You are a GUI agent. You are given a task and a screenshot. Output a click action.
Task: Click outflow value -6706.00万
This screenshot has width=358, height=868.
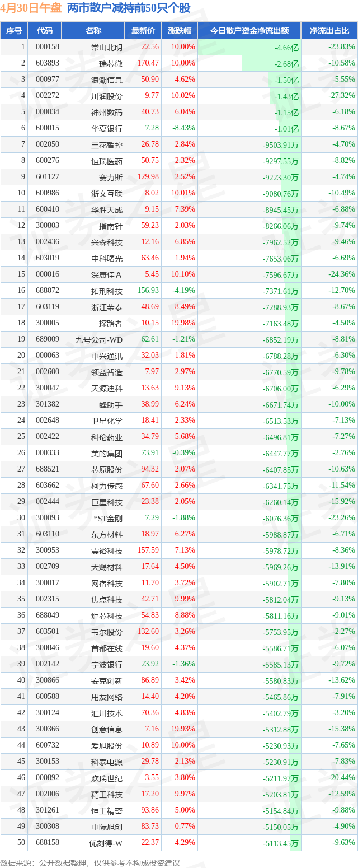[x=281, y=389]
